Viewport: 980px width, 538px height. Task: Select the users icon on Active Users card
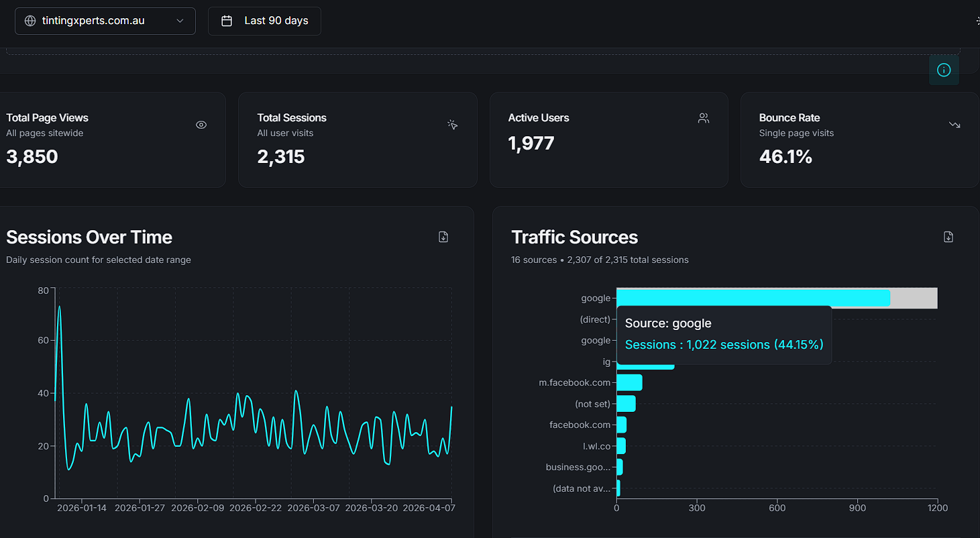(703, 118)
